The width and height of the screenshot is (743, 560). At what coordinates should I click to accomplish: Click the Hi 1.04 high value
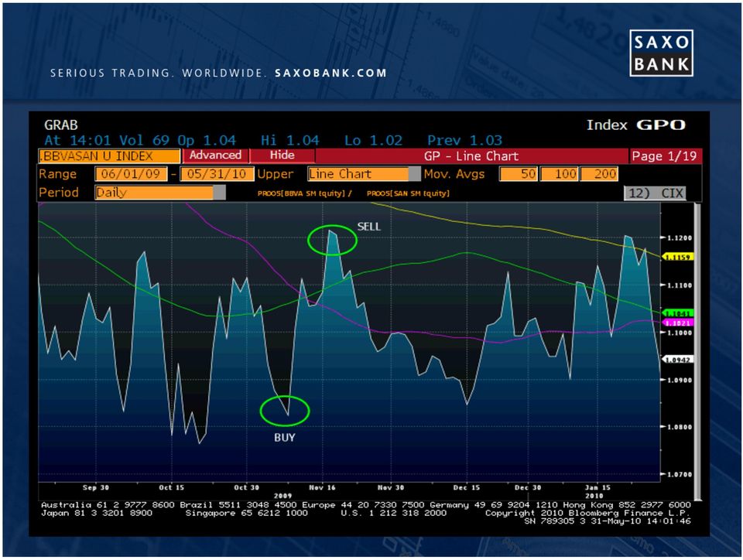[x=290, y=141]
